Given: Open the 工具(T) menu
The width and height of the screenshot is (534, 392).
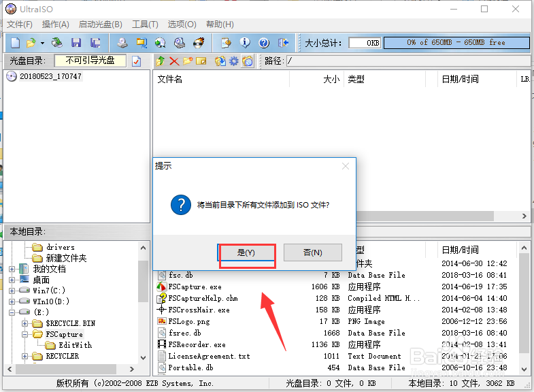Looking at the screenshot, I should coord(145,24).
